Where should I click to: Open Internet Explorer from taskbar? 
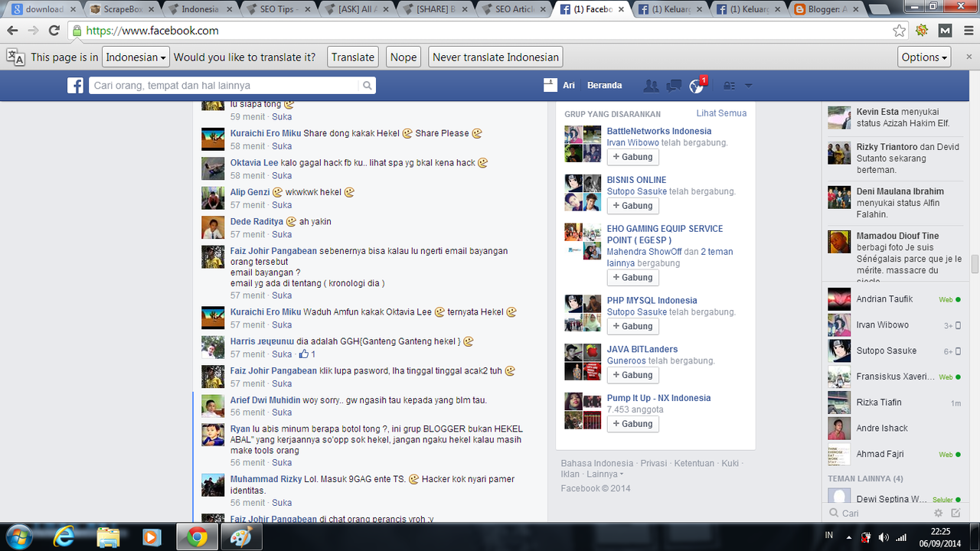64,537
